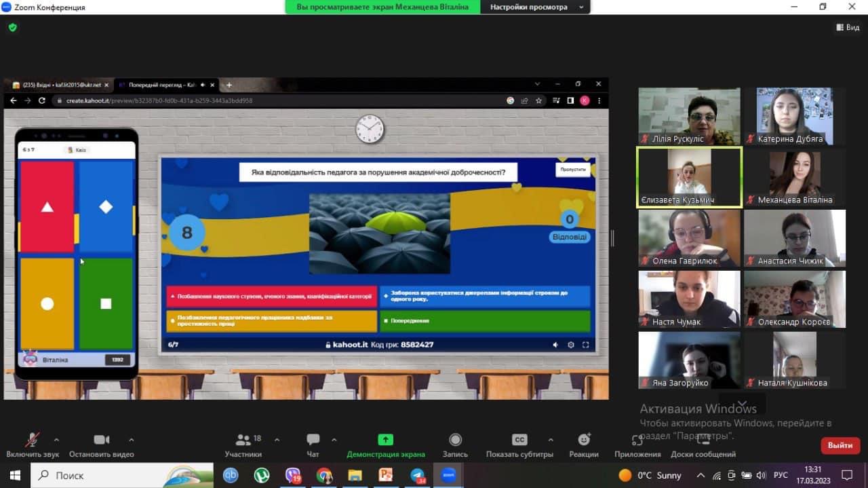
Task: Bookmark page with star icon
Action: (538, 100)
